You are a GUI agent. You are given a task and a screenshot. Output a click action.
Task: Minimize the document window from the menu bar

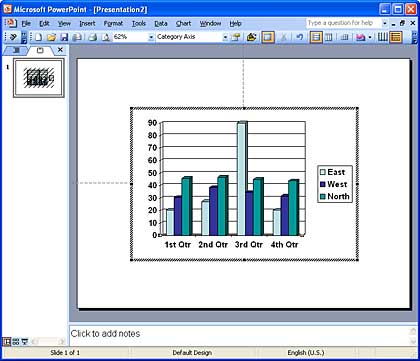point(393,23)
